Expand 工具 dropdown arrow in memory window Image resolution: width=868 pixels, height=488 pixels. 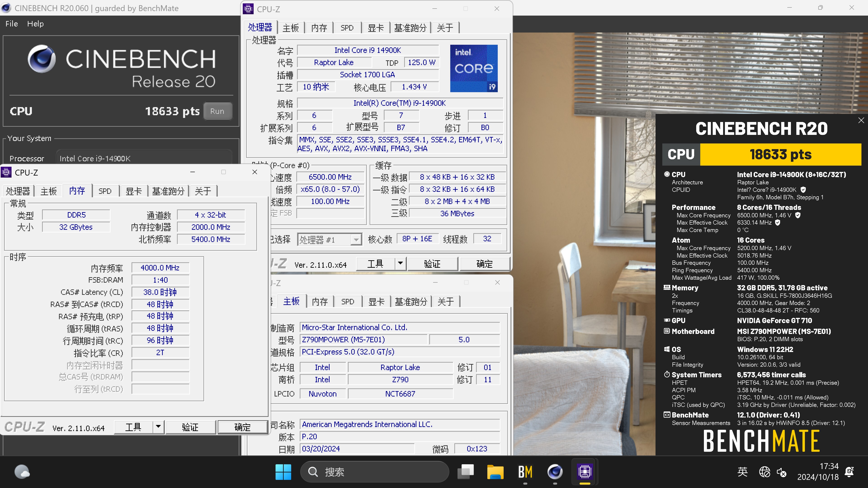pos(158,427)
